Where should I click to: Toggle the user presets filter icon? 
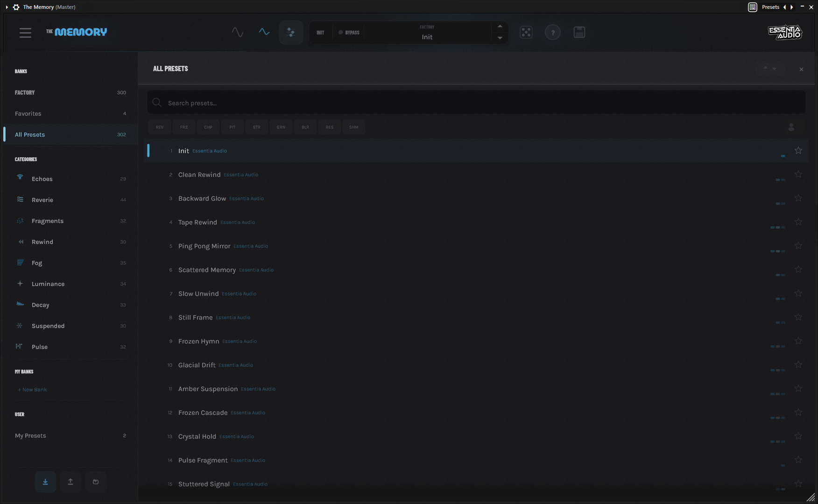click(x=791, y=126)
